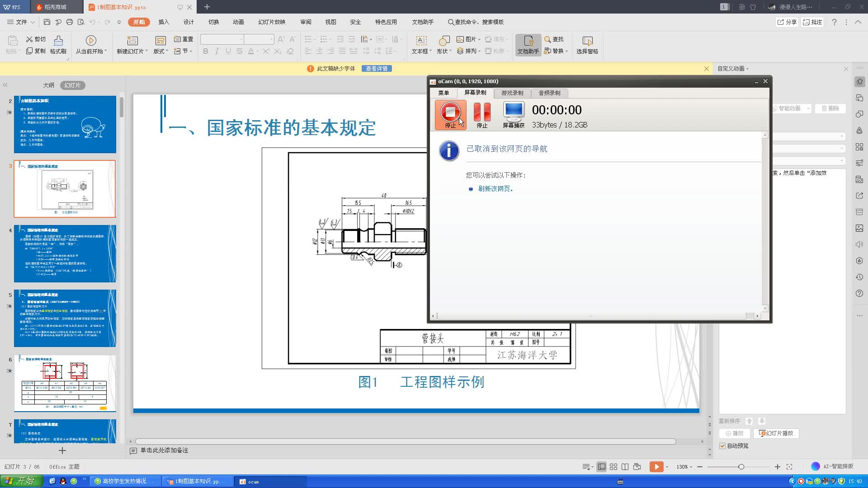Image resolution: width=868 pixels, height=488 pixels.
Task: Click the add new slide plus icon below the thumbnails
Action: [62, 450]
